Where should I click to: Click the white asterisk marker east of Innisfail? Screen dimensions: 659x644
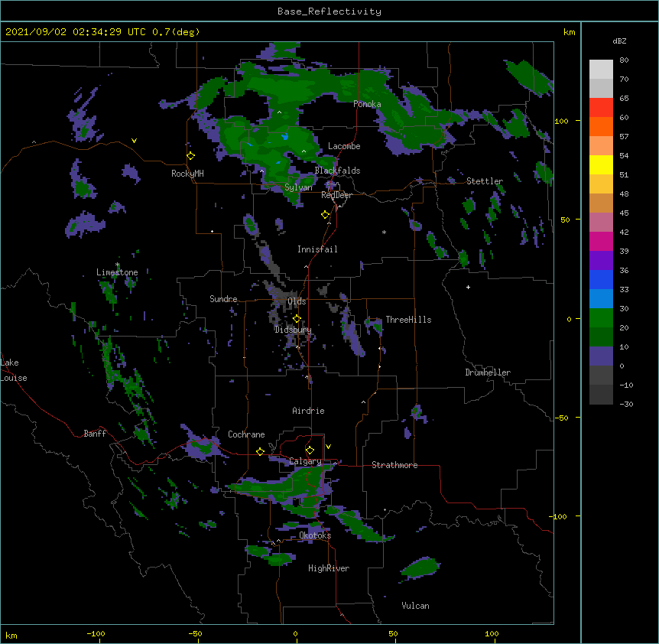coord(384,232)
